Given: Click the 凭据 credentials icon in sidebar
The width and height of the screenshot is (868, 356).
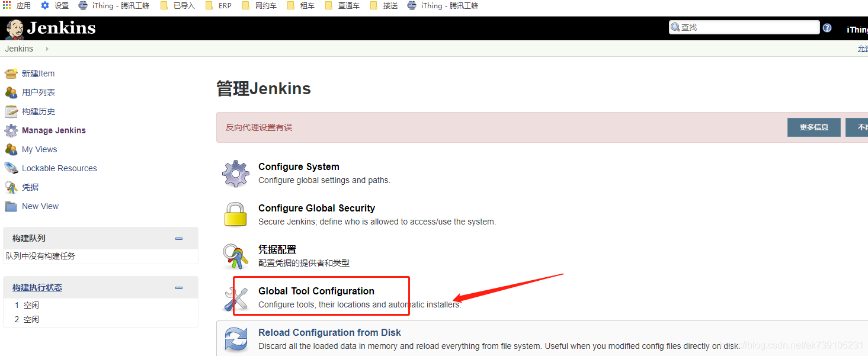Looking at the screenshot, I should point(11,187).
